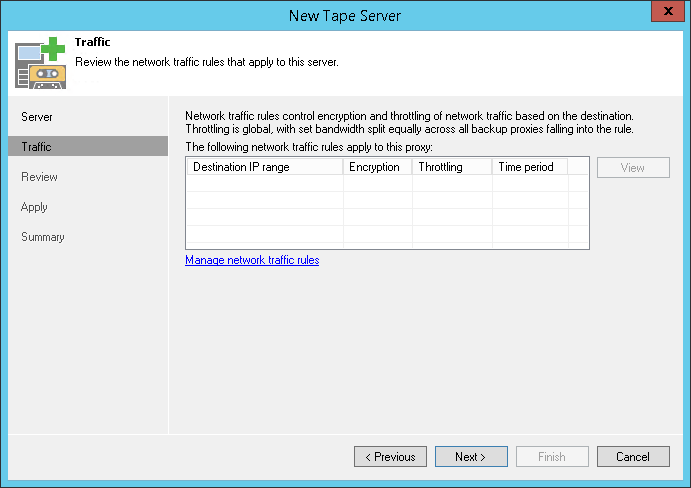The width and height of the screenshot is (691, 488).
Task: Close the New Tape Server dialog
Action: (x=667, y=14)
